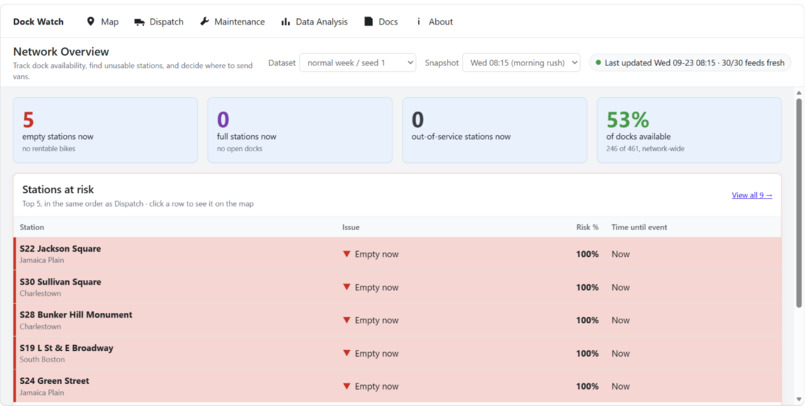The height and width of the screenshot is (406, 806).
Task: Open the Maintenance section
Action: click(x=232, y=22)
